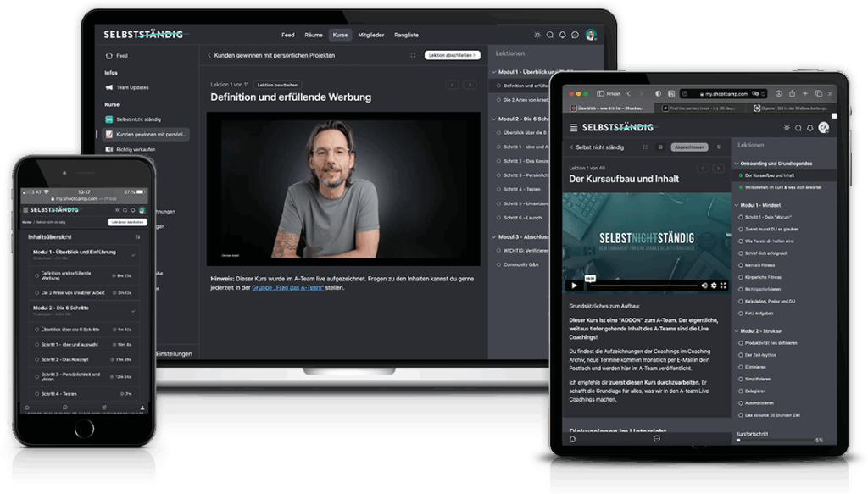Follow the 'Gruppe Frag das A-Team' link

click(287, 288)
